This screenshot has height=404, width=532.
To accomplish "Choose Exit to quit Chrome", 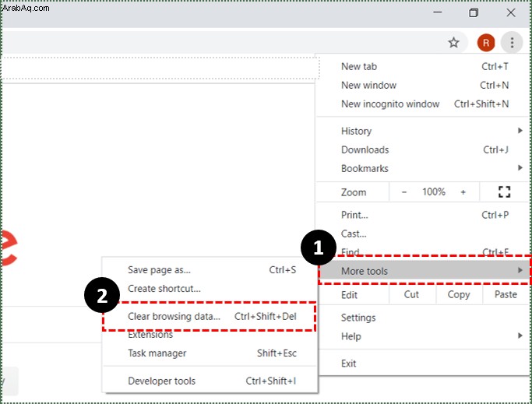I will (423, 364).
